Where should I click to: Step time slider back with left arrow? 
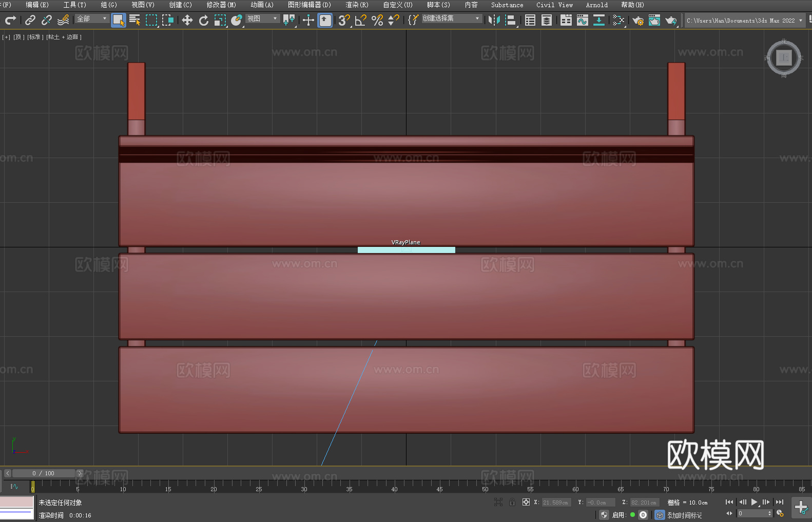coord(7,473)
